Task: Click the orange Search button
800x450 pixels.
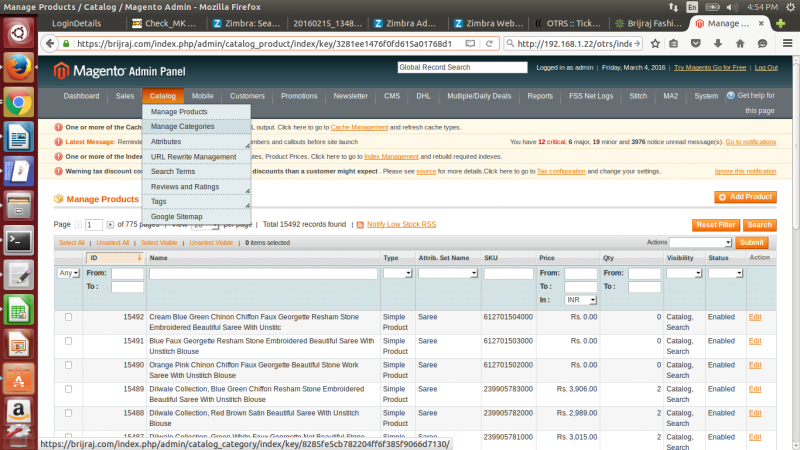Action: coord(760,225)
